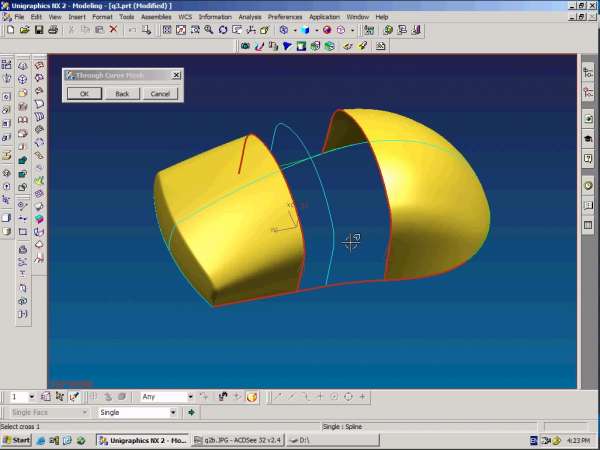Click the red sphere icon in top toolbar
Screen dimensions: 600x450
tap(327, 30)
